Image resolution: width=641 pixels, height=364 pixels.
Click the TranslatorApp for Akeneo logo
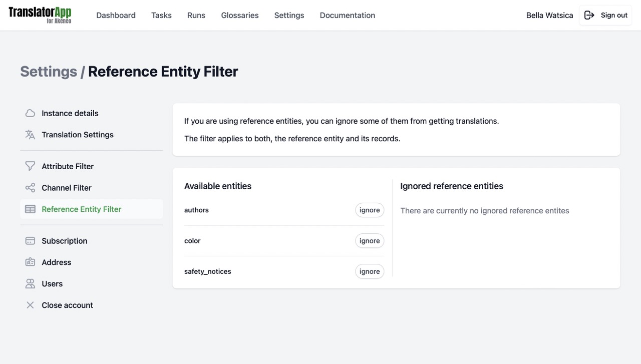40,15
